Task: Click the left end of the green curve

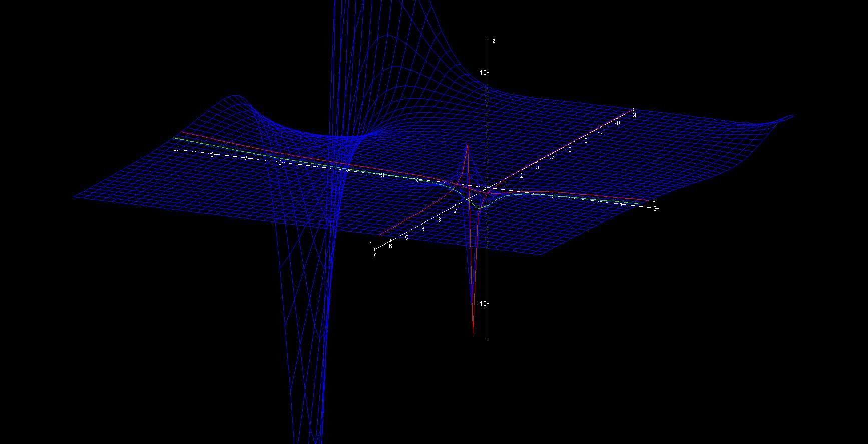Action: coord(174,138)
